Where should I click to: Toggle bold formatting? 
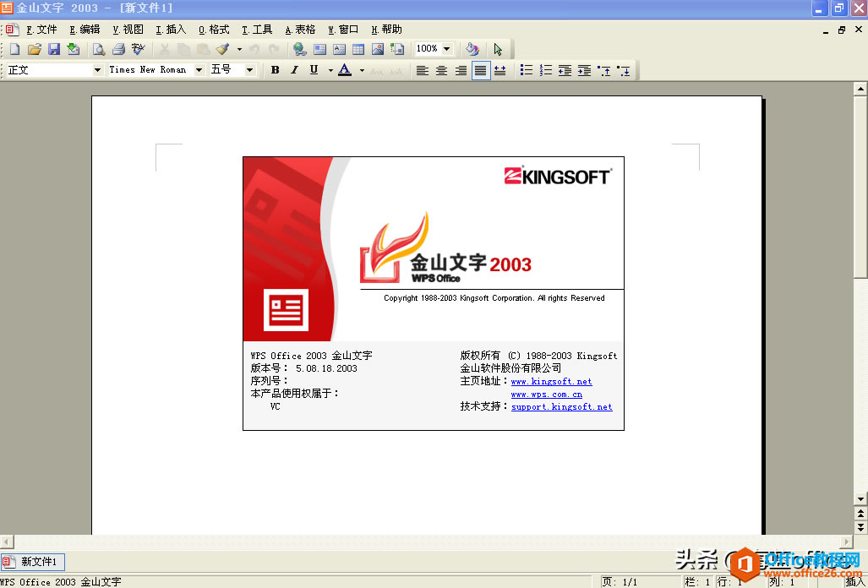tap(276, 70)
